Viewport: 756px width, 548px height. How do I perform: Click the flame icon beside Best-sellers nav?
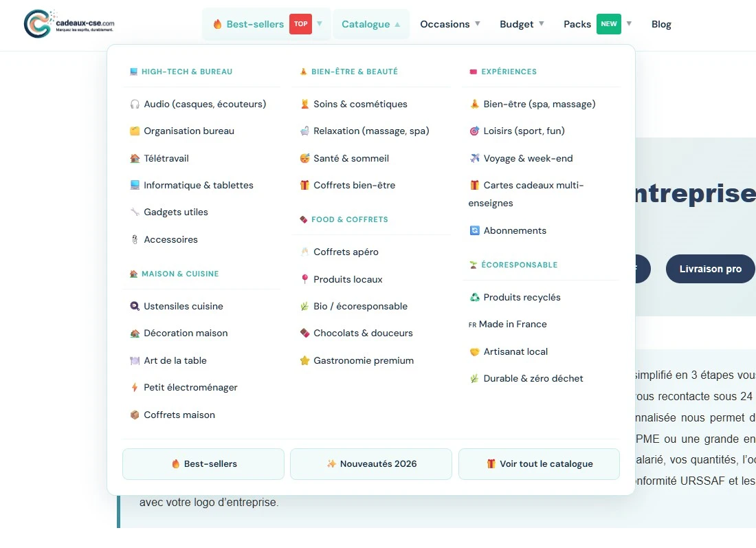pos(217,24)
